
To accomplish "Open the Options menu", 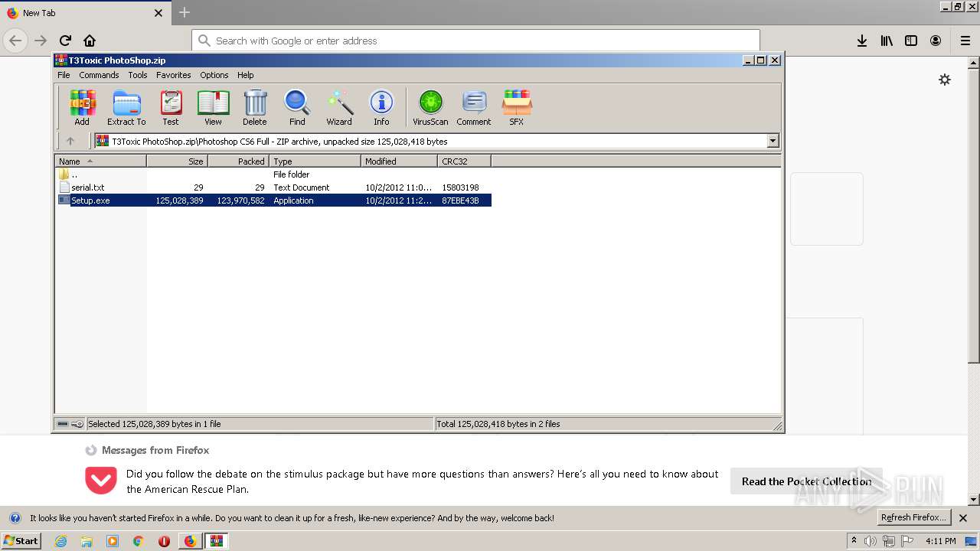I will (214, 75).
